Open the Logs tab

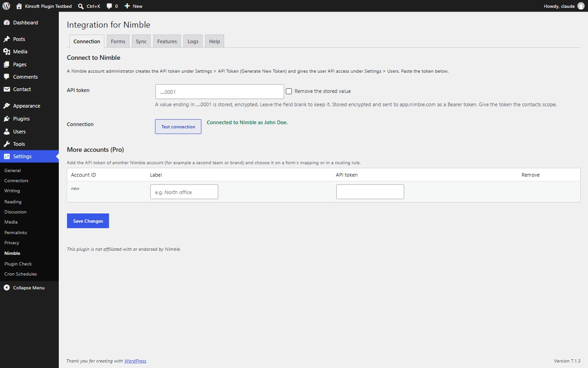[193, 41]
